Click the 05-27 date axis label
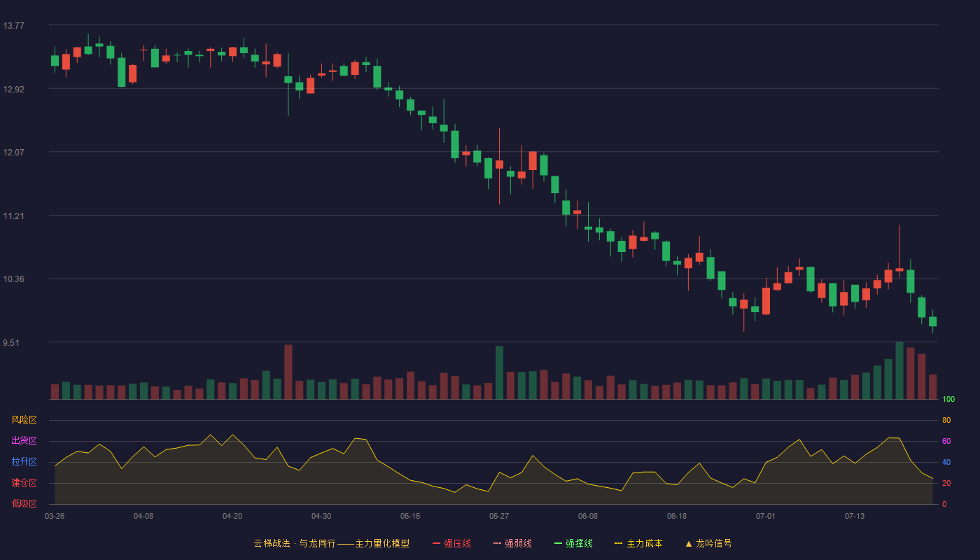 click(x=499, y=516)
